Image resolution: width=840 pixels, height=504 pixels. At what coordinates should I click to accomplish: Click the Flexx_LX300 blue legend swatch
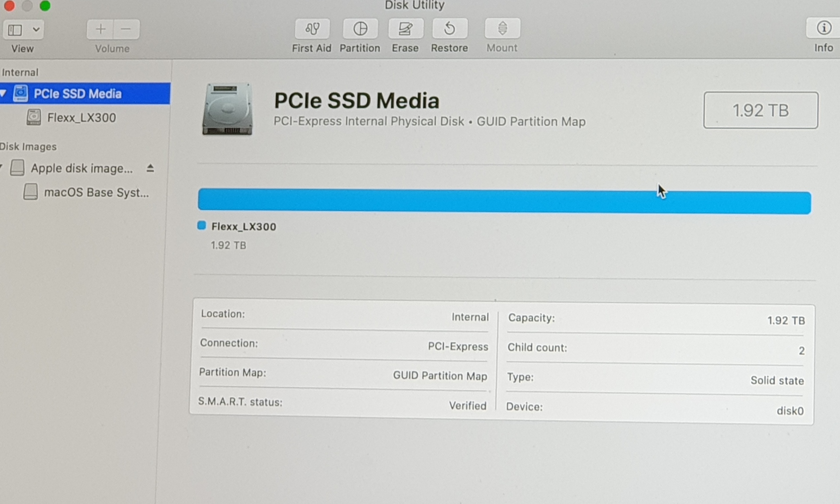(x=201, y=226)
